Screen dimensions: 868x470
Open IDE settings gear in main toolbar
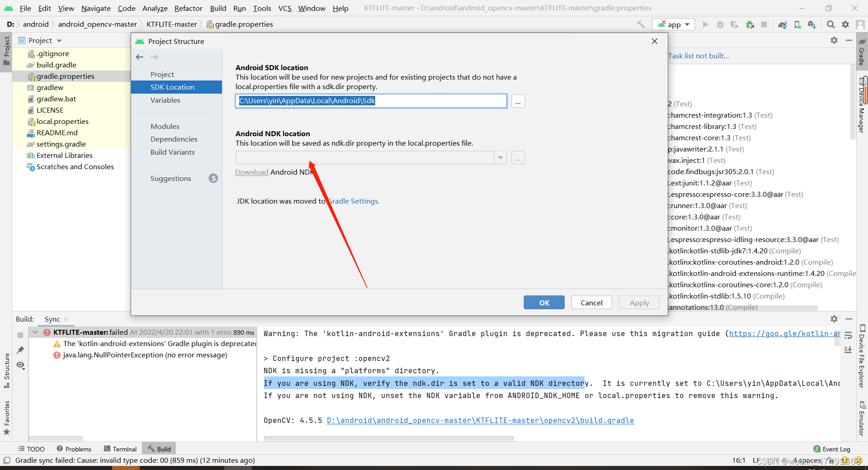[845, 24]
